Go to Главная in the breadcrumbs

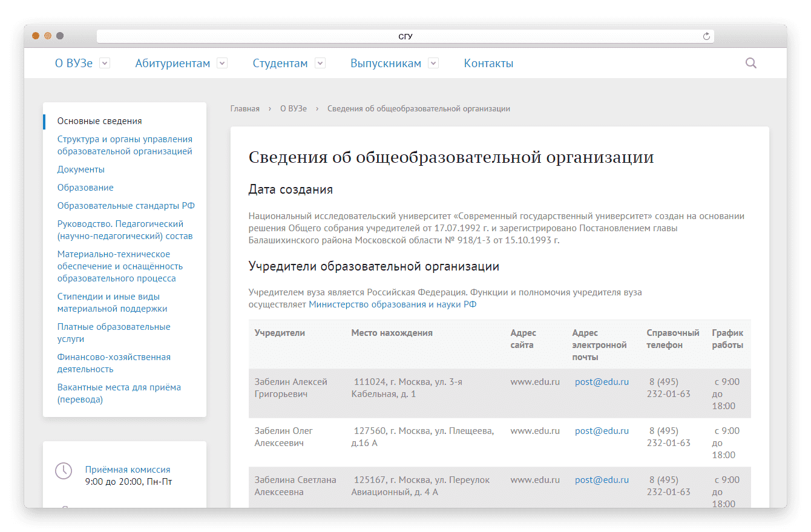pos(245,109)
